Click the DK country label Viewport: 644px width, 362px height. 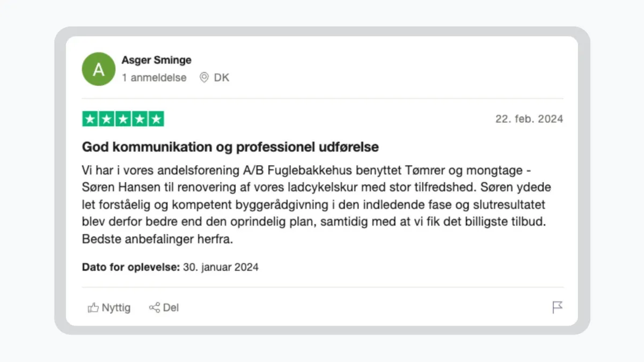click(222, 78)
